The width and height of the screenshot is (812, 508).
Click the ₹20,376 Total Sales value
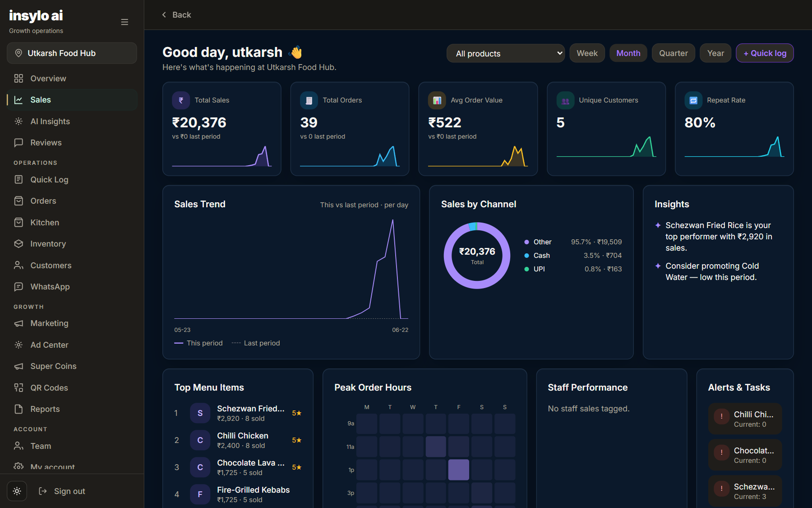coord(199,123)
